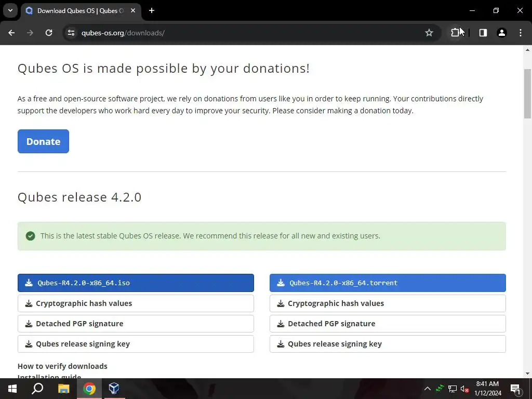532x399 pixels.
Task: Download Qubes-R4.2.0-x86_64.iso
Action: click(136, 283)
